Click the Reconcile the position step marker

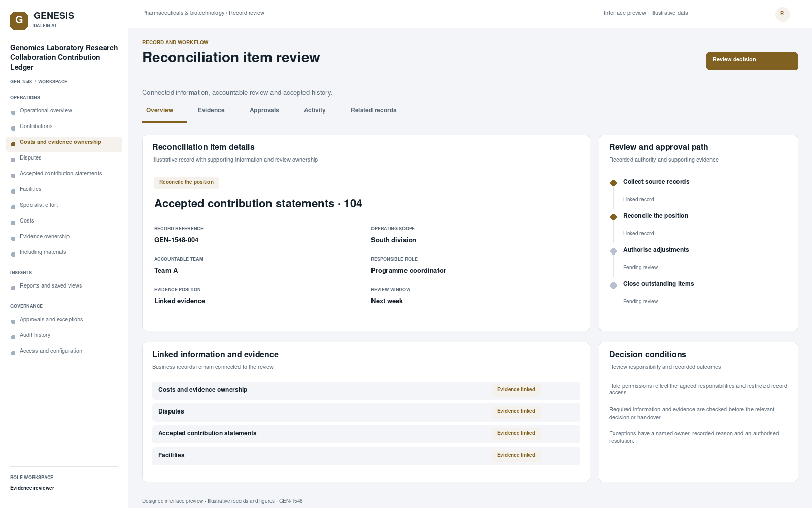pyautogui.click(x=613, y=217)
